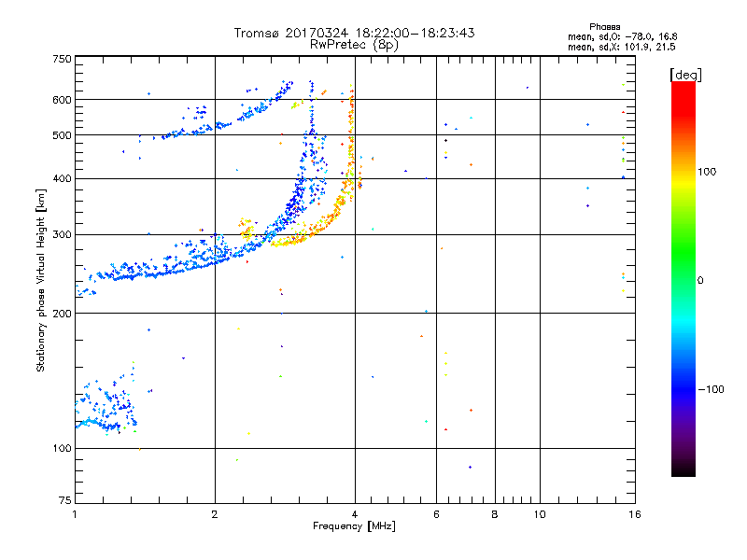Click the colorbar label '100'

tap(707, 172)
